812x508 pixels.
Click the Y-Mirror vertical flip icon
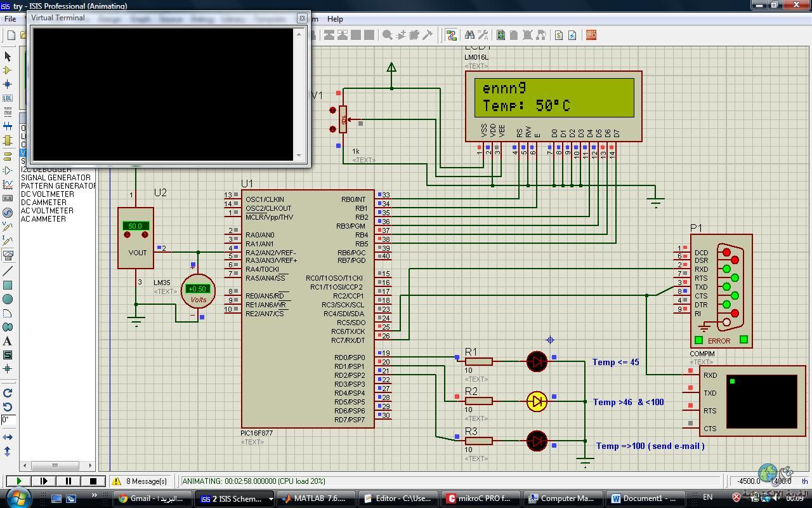tap(8, 451)
